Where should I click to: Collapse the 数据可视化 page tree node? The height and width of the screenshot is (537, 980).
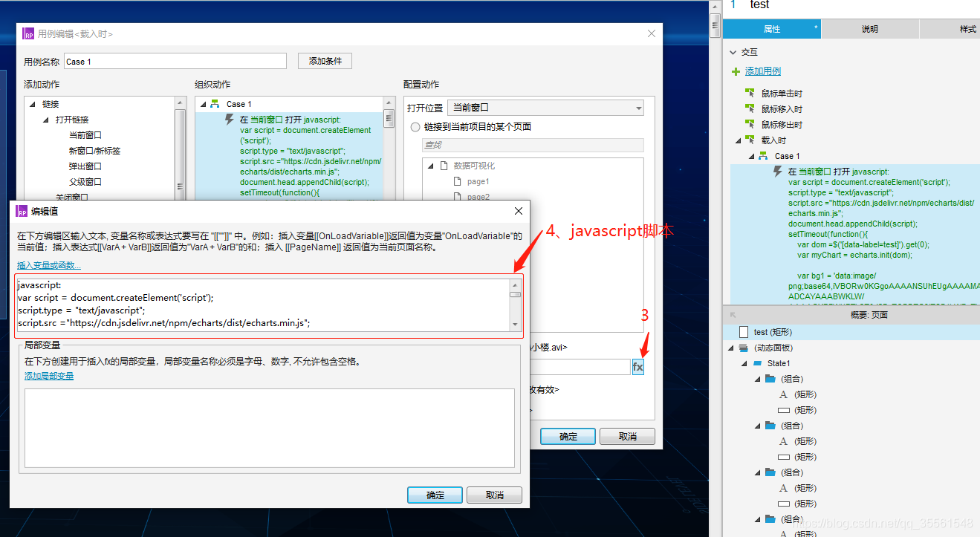click(x=432, y=166)
